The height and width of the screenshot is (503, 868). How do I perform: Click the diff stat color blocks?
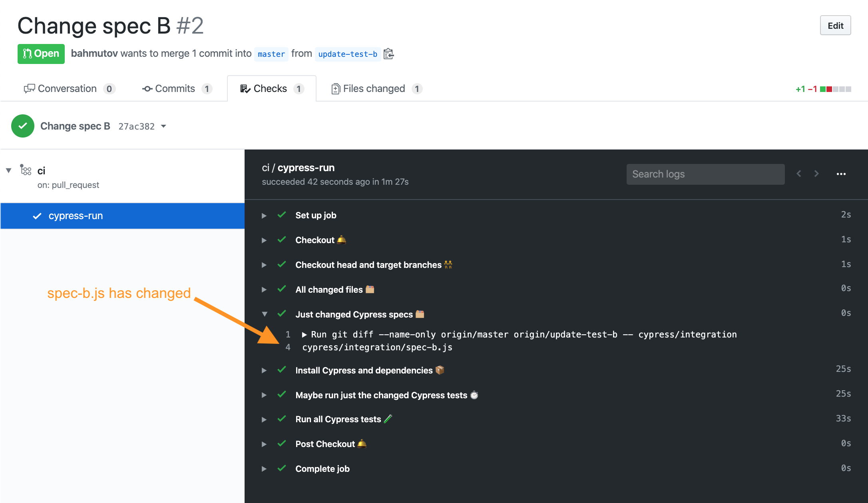coord(835,89)
